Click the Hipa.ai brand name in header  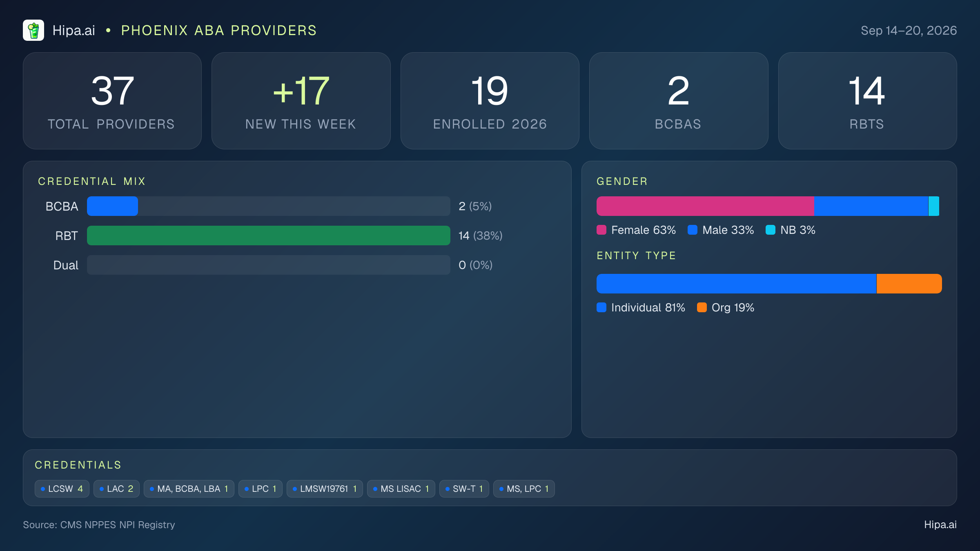(x=74, y=30)
